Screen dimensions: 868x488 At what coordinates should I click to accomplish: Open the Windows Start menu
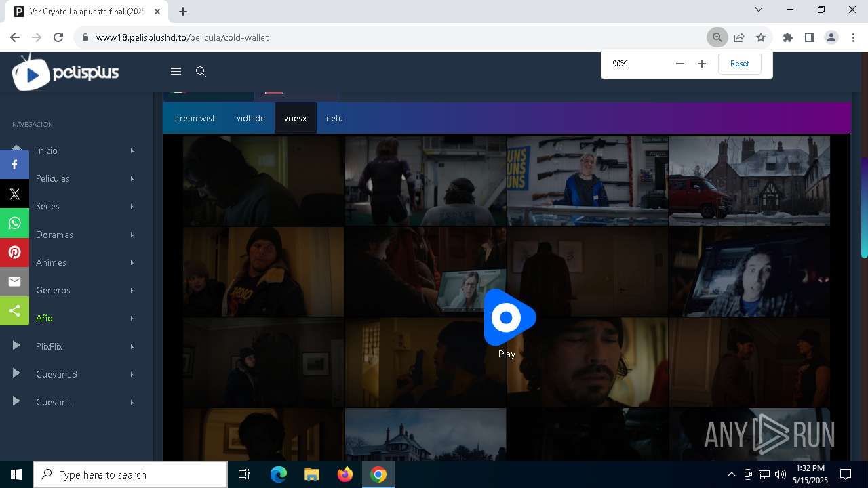coord(16,474)
